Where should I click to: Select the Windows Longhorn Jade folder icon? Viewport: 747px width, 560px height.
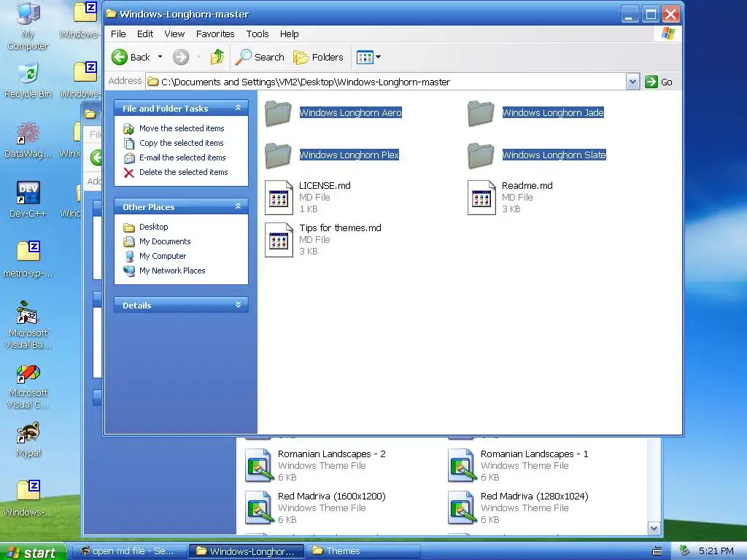(x=481, y=113)
